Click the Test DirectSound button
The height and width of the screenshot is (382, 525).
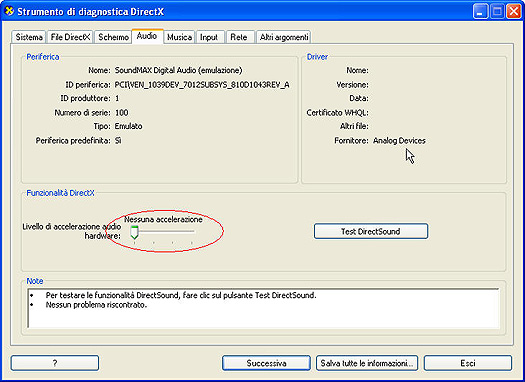pyautogui.click(x=371, y=231)
